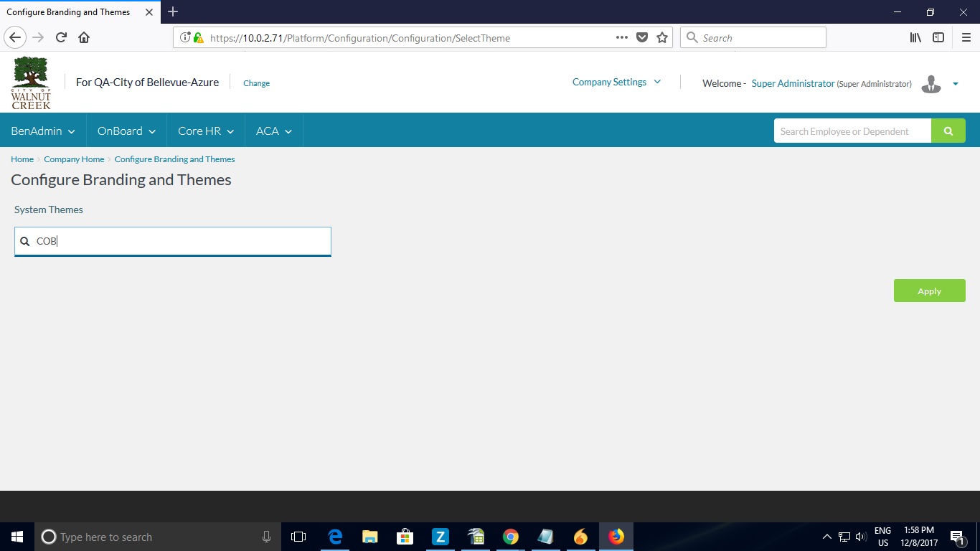Image resolution: width=980 pixels, height=551 pixels.
Task: Toggle the browser sidebar view icon
Action: coord(938,38)
